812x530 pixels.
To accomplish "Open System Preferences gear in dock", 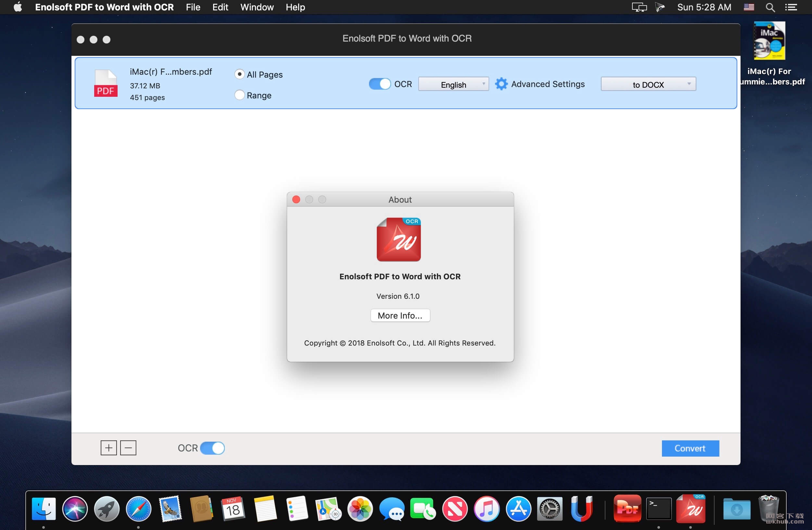I will (550, 509).
